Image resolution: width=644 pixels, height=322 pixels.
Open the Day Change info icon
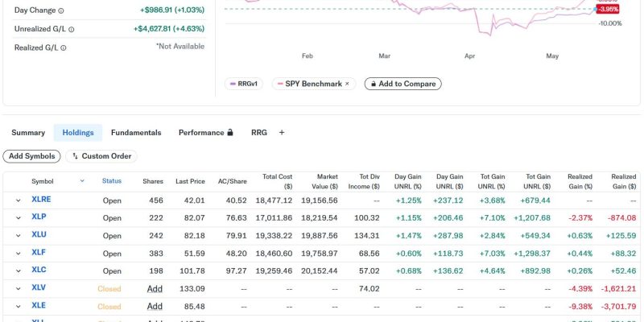click(x=61, y=11)
